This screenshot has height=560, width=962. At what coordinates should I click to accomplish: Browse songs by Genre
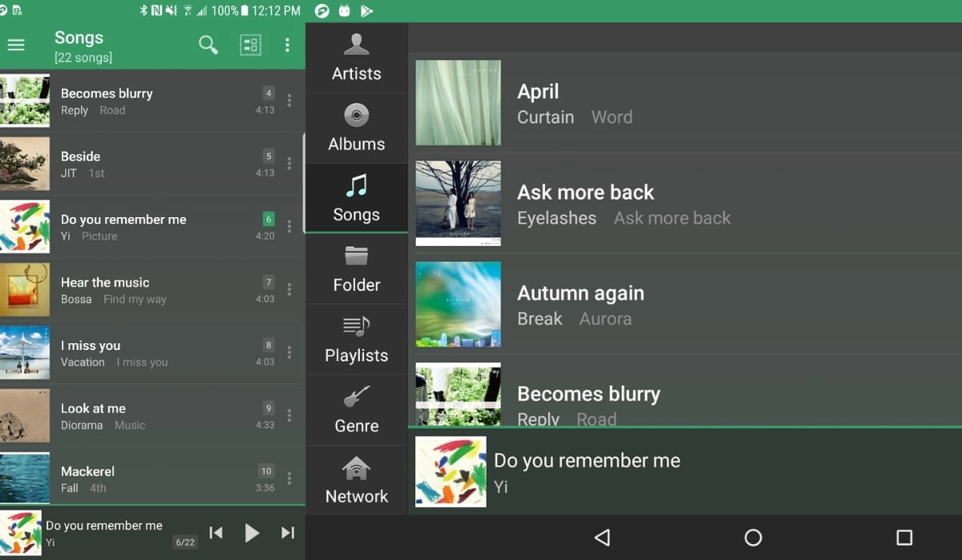356,409
